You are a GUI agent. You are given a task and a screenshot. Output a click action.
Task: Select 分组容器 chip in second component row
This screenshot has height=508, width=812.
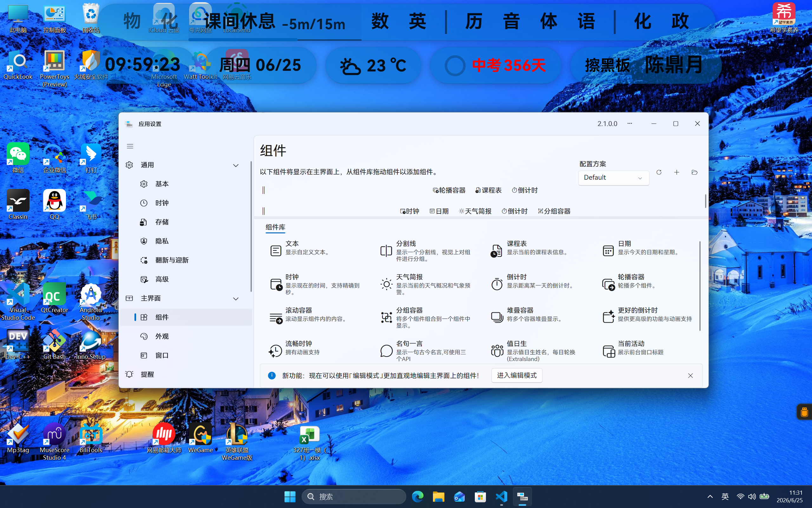pos(554,211)
